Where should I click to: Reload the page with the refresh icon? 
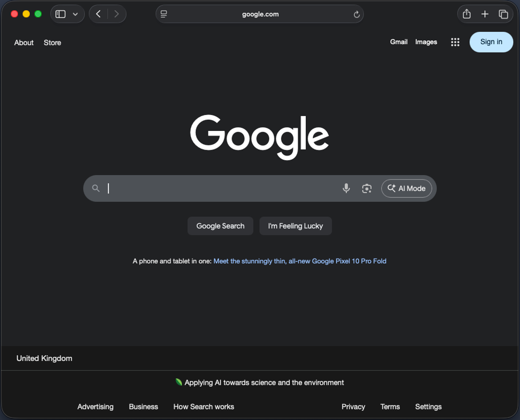(357, 14)
